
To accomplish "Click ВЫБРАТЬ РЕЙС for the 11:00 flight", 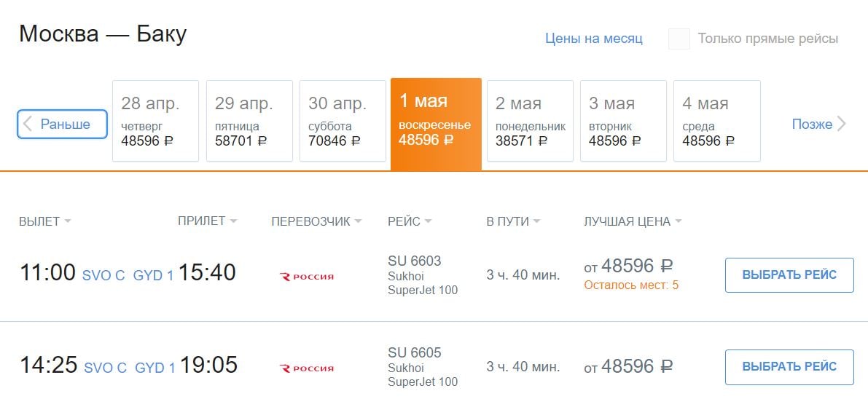I will (789, 274).
